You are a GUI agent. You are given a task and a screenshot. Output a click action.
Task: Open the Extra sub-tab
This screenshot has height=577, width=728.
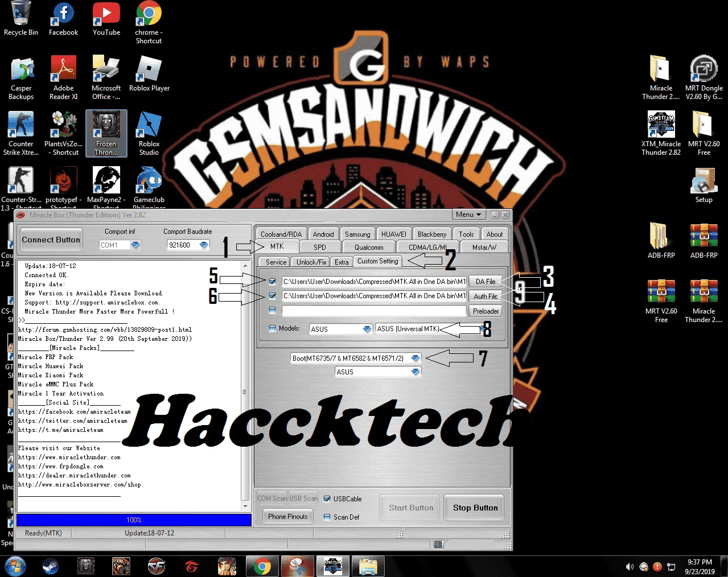[342, 262]
